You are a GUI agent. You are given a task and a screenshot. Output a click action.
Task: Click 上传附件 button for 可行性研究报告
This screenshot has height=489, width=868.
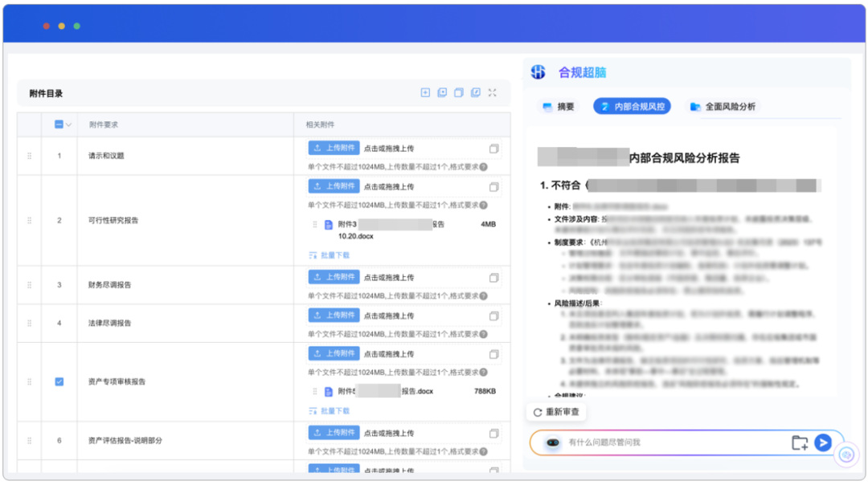(x=334, y=186)
